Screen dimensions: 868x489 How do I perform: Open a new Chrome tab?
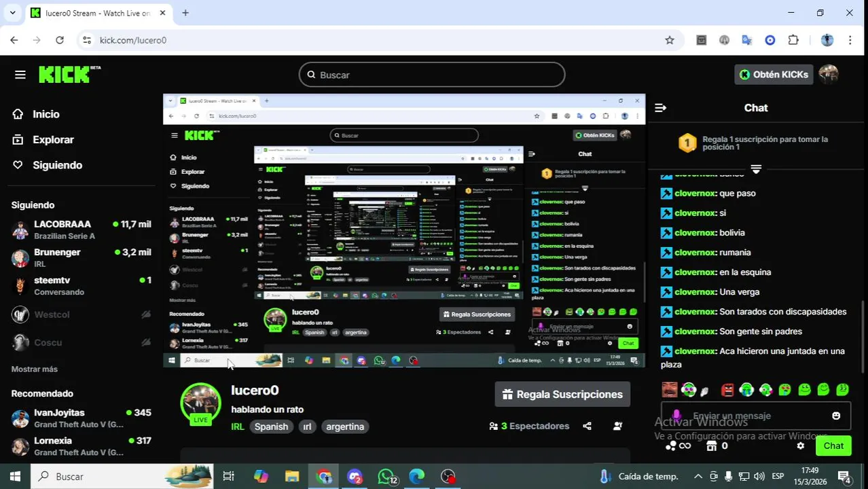pos(185,13)
